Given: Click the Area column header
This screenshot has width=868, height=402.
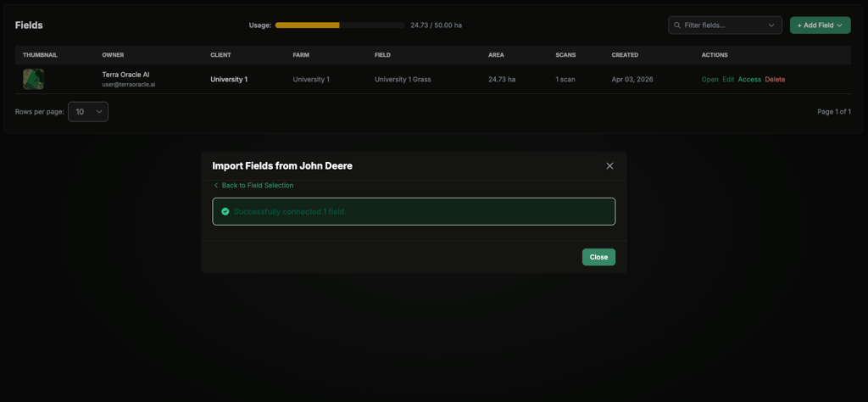Looking at the screenshot, I should coord(496,55).
